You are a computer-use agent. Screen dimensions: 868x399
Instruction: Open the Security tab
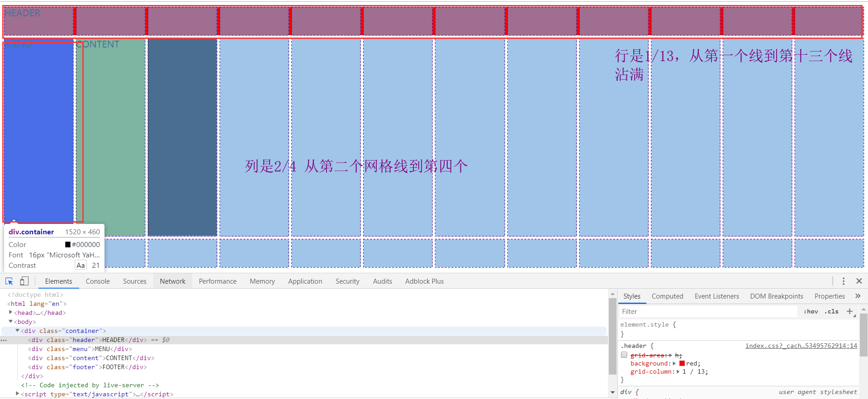coord(347,281)
